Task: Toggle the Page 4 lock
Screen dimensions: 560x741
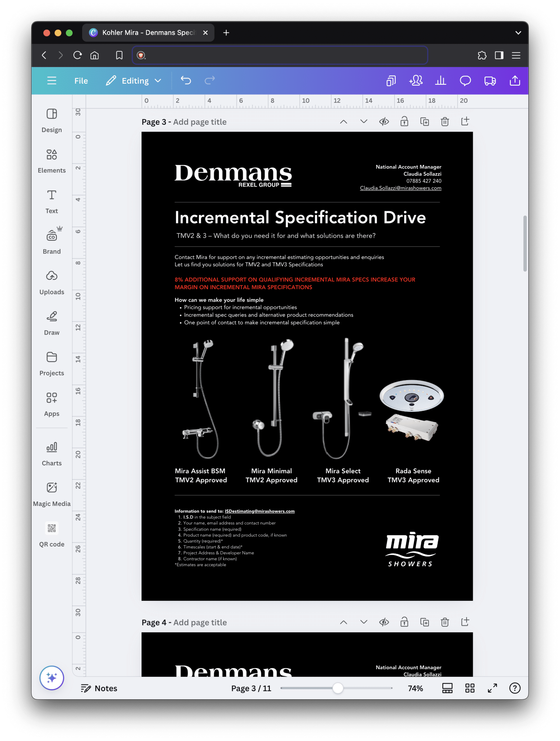Action: click(404, 622)
